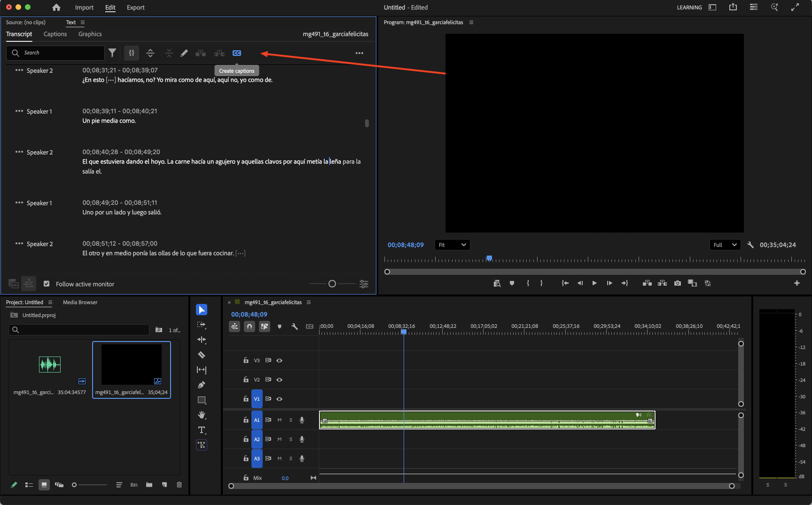
Task: Select the Hand tool
Action: [202, 415]
